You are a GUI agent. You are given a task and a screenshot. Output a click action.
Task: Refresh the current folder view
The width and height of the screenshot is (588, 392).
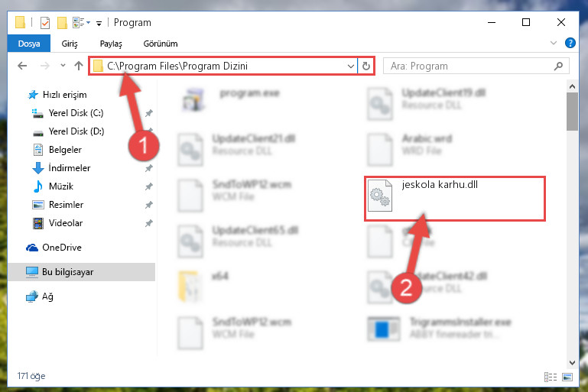pos(366,66)
